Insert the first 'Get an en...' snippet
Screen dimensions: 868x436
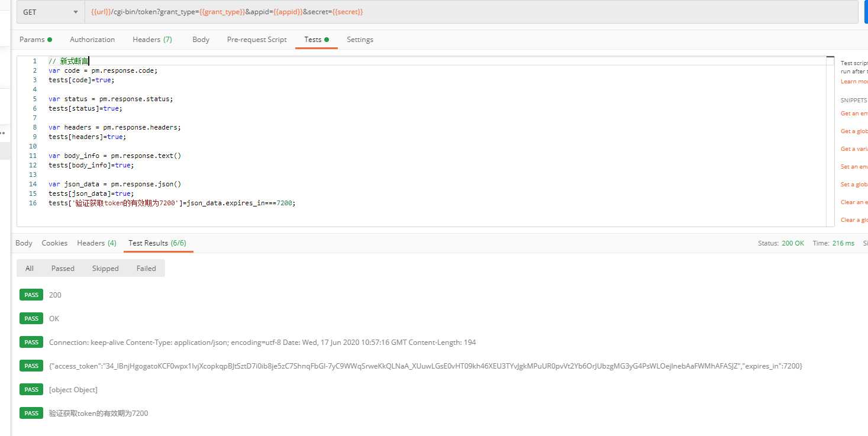(854, 114)
